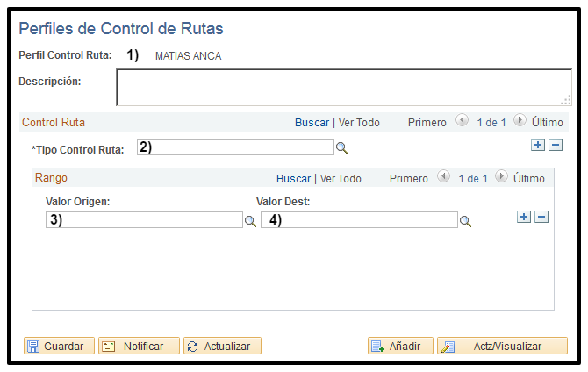The image size is (588, 372).
Task: Show next Rango row arrow
Action: (x=502, y=177)
